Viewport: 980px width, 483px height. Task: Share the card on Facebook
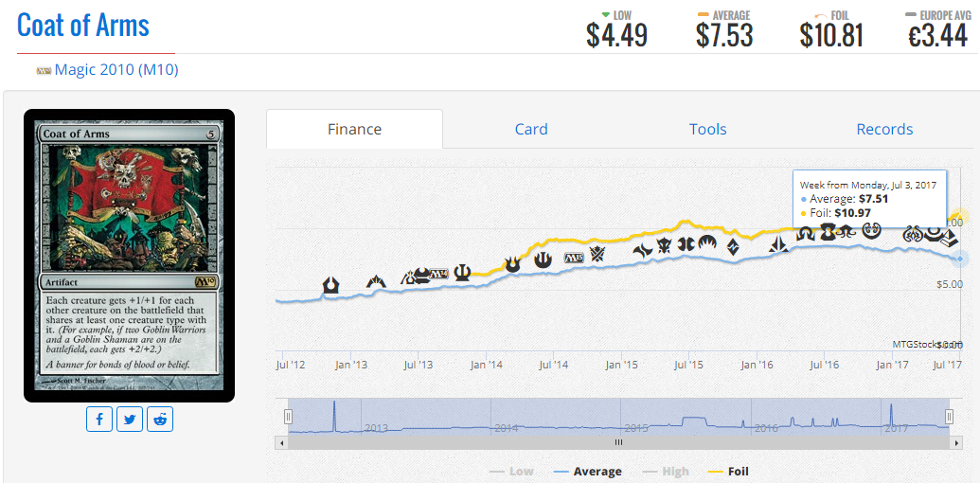[99, 419]
